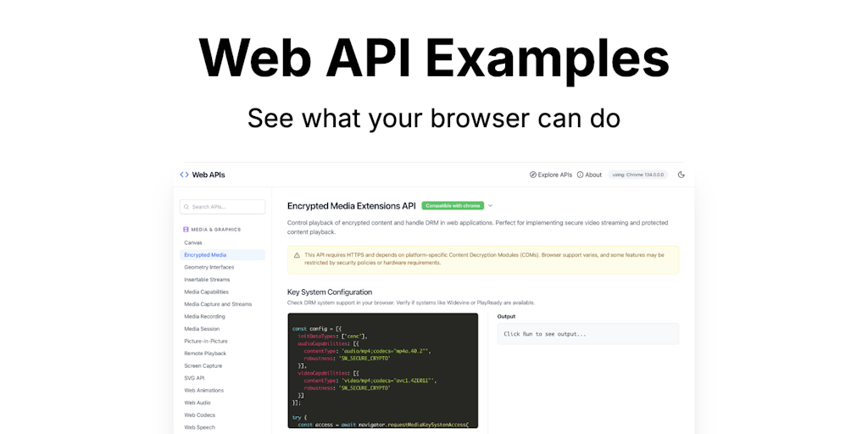Click the Web APIs logo icon

(184, 175)
